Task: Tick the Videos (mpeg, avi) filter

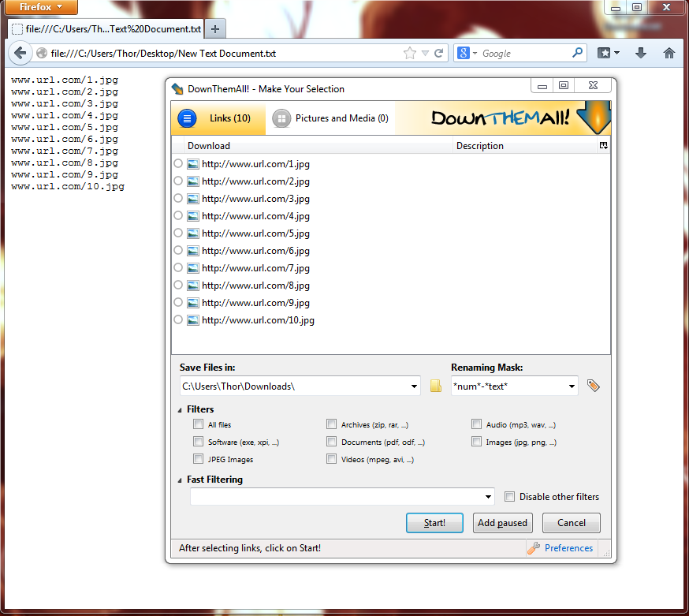Action: (x=331, y=459)
